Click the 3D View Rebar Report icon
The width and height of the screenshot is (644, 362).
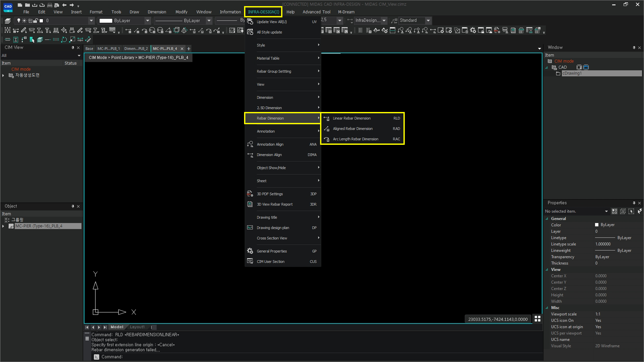click(250, 204)
